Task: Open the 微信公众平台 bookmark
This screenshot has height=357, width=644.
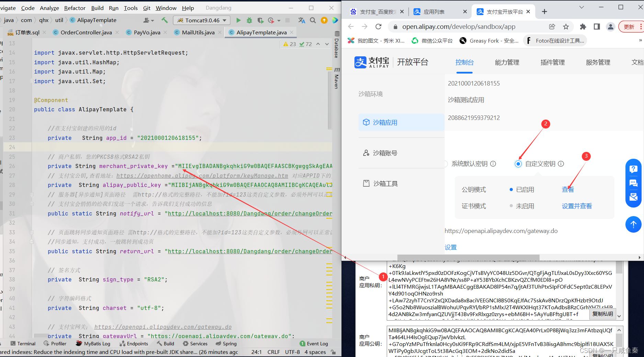Action: tap(432, 41)
